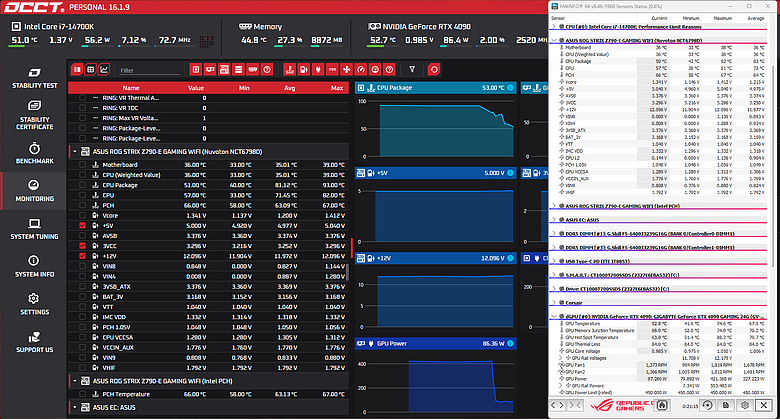Toggle power plug readings filter icon
The width and height of the screenshot is (780, 419).
[x=318, y=70]
